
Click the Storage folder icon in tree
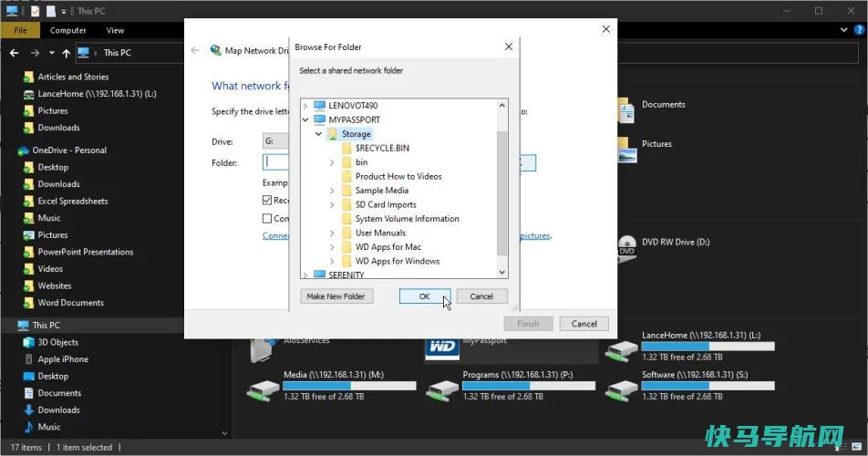[333, 134]
